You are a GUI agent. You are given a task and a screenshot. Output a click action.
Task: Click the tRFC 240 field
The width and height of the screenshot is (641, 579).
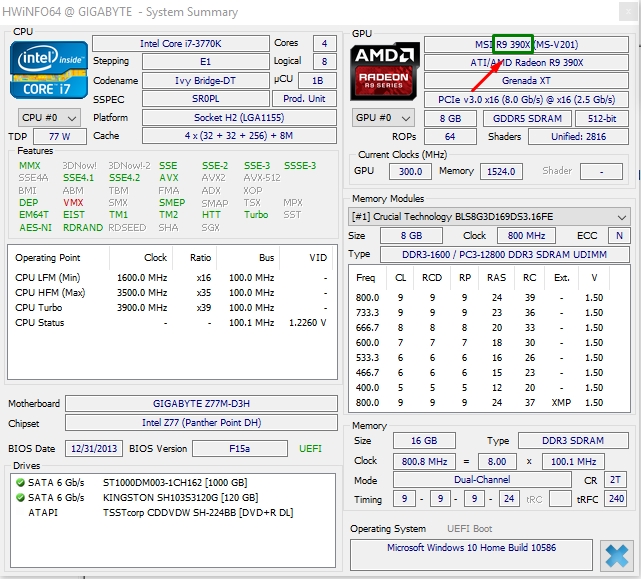(x=616, y=499)
